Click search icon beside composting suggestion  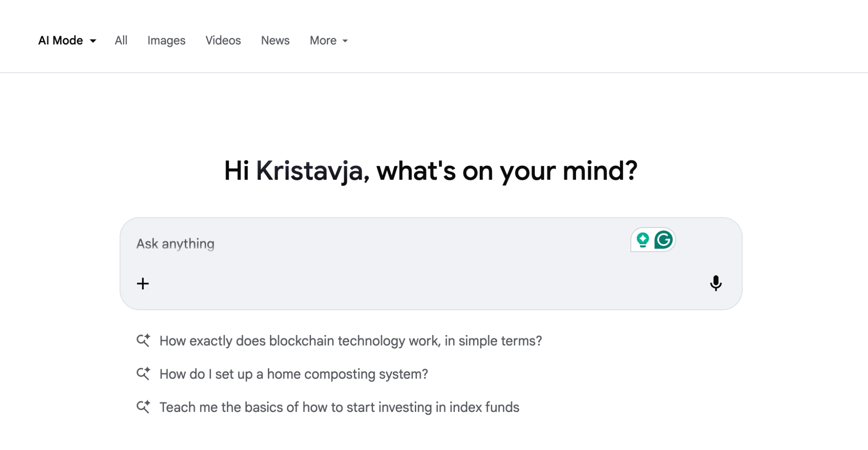(143, 374)
